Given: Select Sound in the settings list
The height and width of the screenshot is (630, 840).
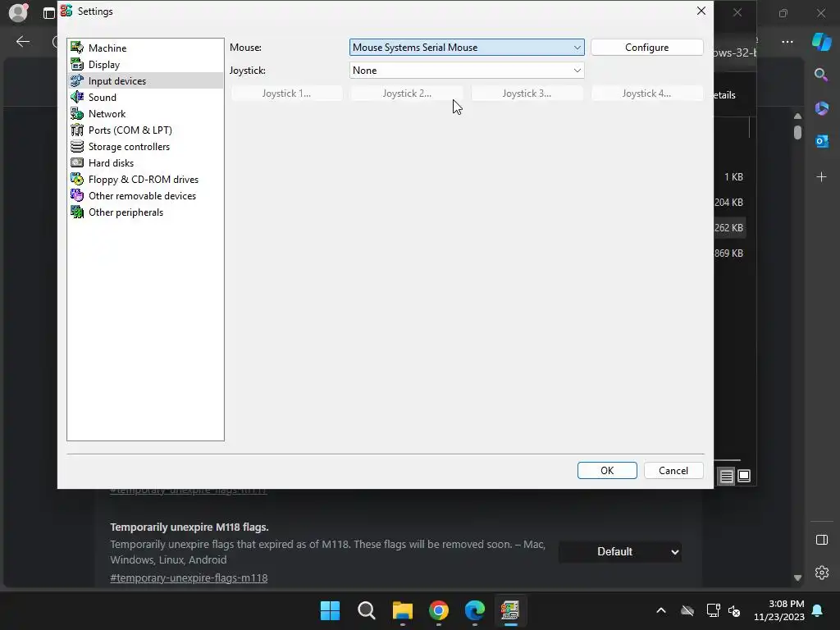Looking at the screenshot, I should pyautogui.click(x=103, y=97).
